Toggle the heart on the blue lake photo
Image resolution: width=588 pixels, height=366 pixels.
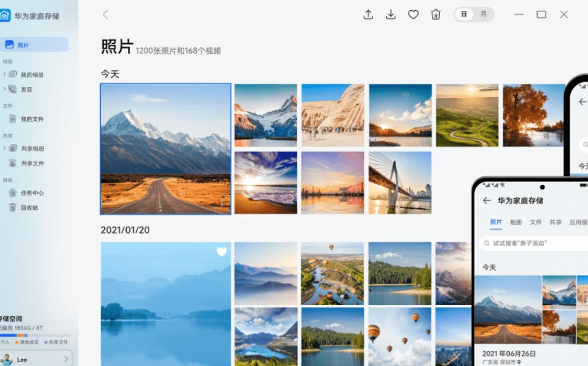click(x=221, y=252)
